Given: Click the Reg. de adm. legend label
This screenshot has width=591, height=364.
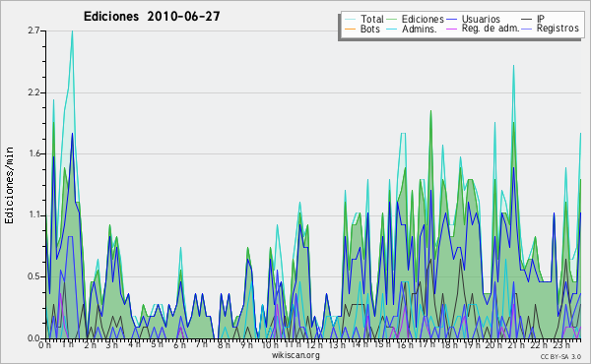Looking at the screenshot, I should tap(491, 29).
